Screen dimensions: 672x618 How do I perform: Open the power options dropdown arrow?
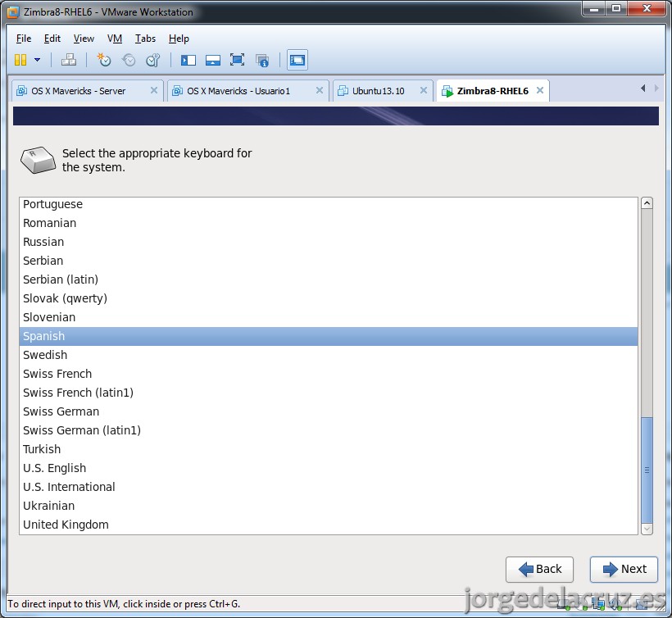click(37, 60)
